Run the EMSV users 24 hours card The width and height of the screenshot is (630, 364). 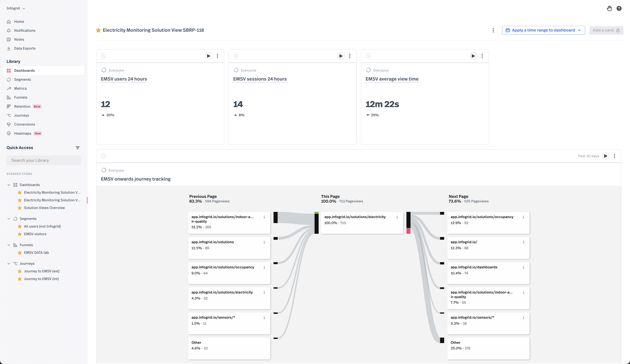pyautogui.click(x=209, y=56)
